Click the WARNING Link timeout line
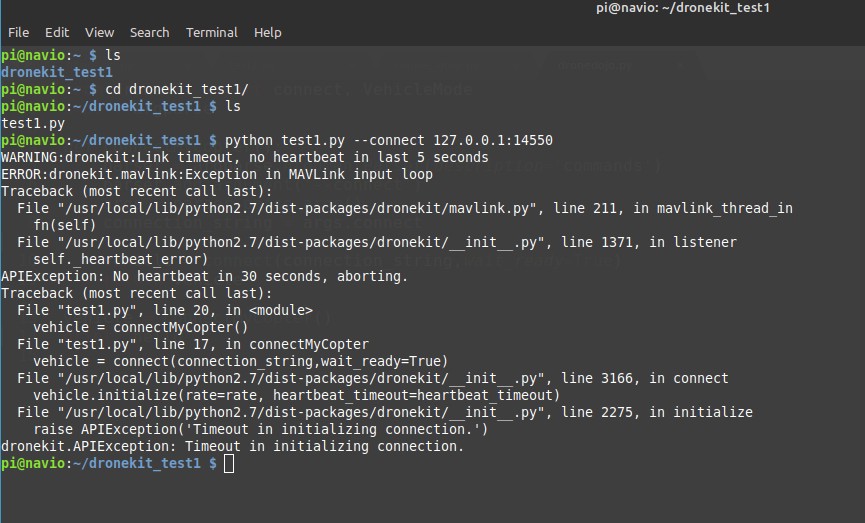The image size is (865, 523). coord(245,157)
